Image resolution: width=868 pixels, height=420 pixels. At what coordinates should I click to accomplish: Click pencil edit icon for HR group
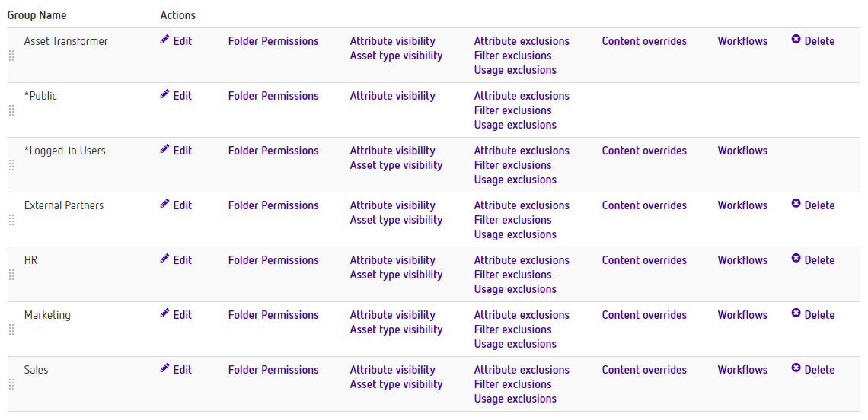164,259
